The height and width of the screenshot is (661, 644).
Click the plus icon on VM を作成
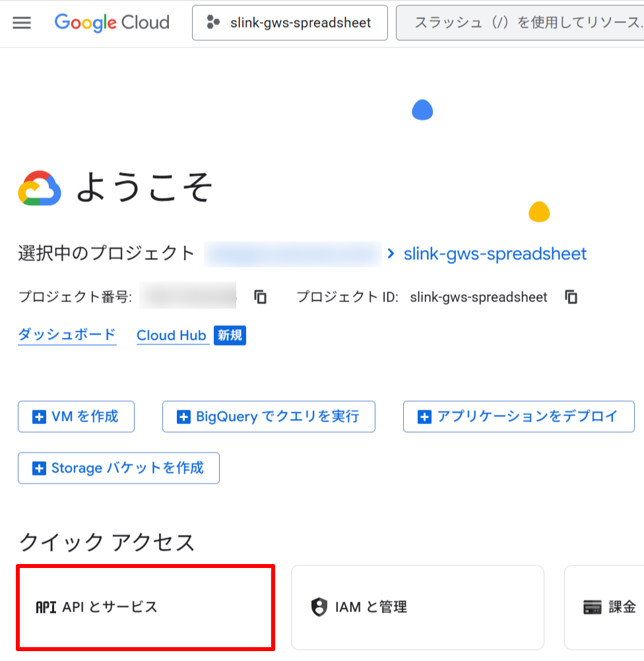coord(39,417)
